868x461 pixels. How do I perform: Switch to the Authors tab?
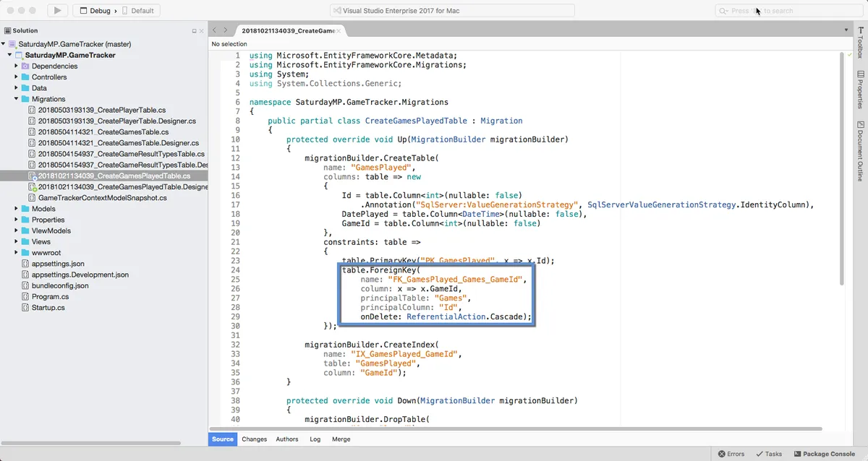pyautogui.click(x=287, y=439)
